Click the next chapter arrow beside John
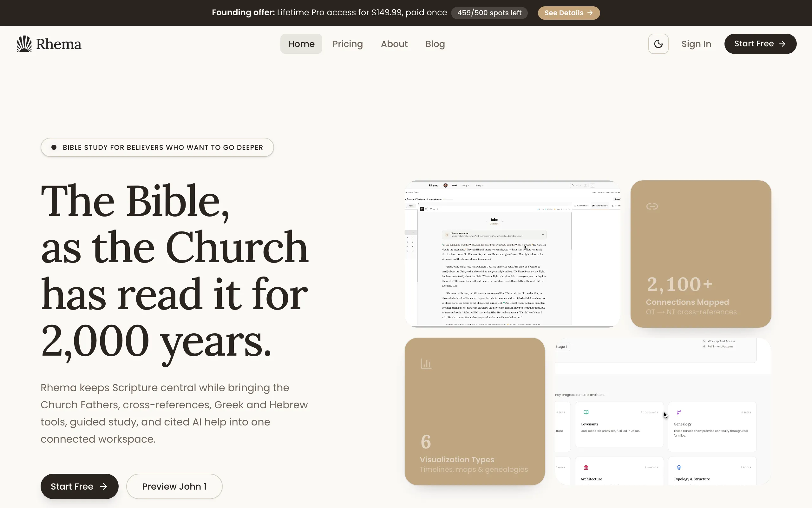 [502, 221]
